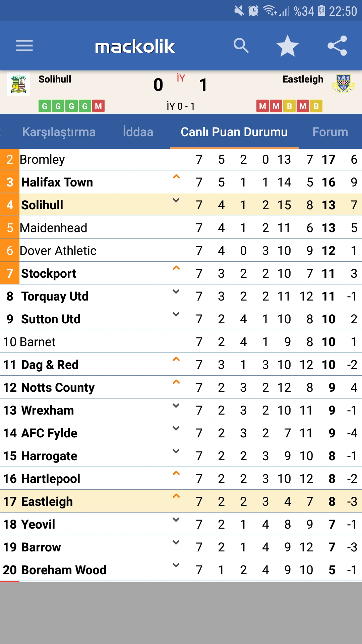This screenshot has height=644, width=362.
Task: Tap the muted sound status icon
Action: pos(239,11)
